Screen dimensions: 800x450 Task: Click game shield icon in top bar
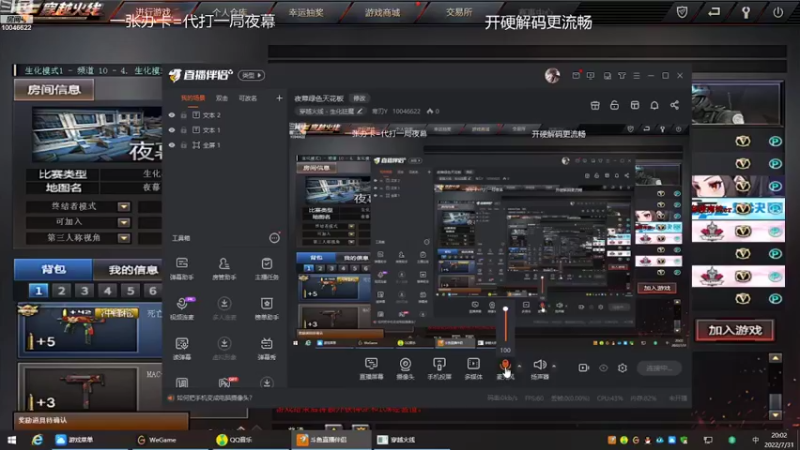click(682, 12)
